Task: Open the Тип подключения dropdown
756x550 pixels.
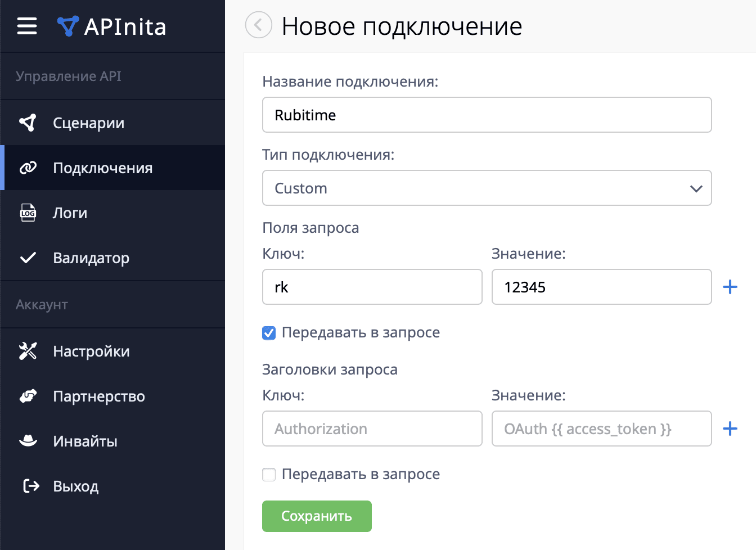Action: point(487,188)
